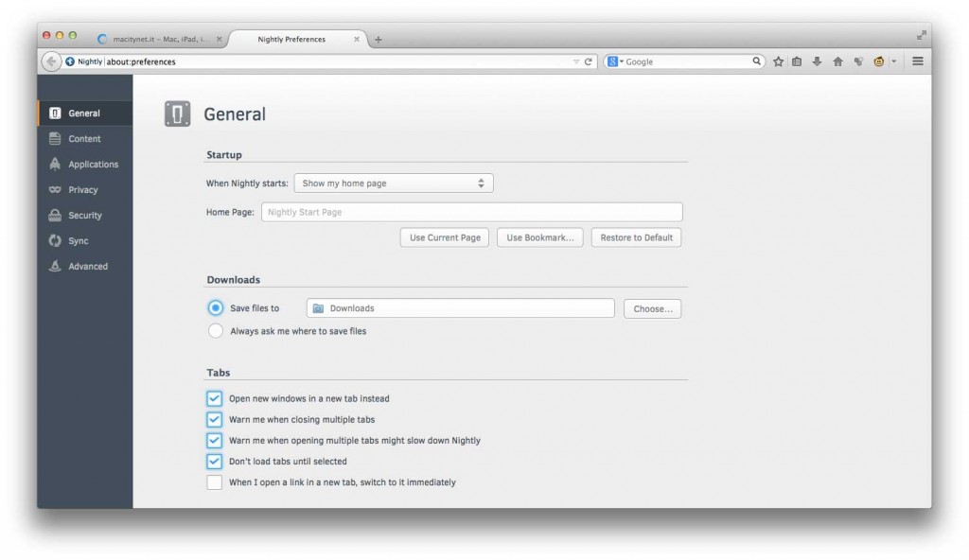Click the Google search input field

coord(687,61)
